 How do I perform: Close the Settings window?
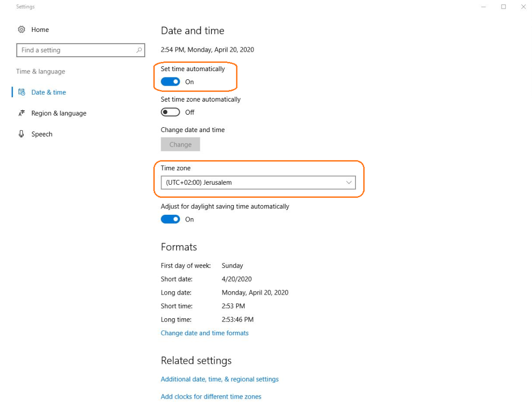523,7
